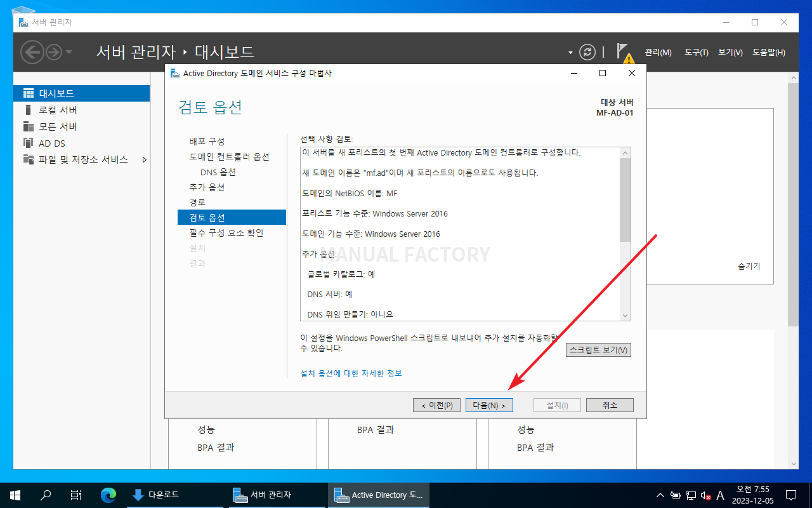Go to 도메인 컨트롤러 옵션 wizard step
Viewport: 812px width, 508px height.
[x=229, y=157]
